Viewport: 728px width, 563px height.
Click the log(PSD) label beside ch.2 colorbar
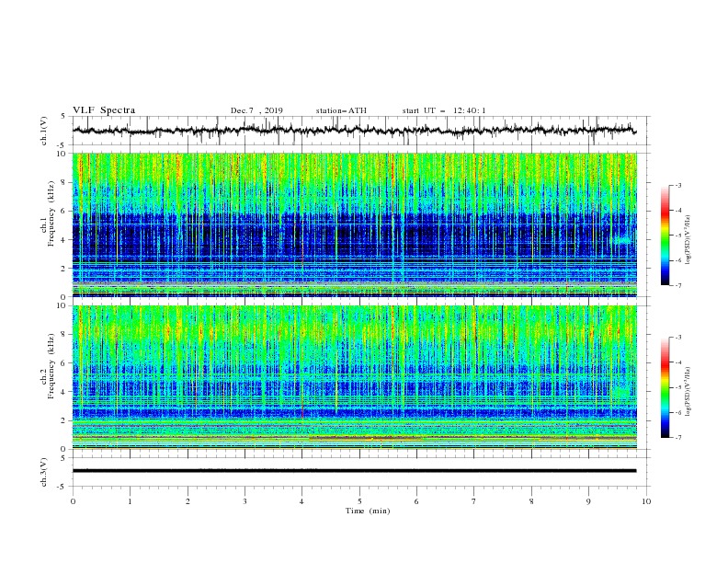click(x=688, y=391)
